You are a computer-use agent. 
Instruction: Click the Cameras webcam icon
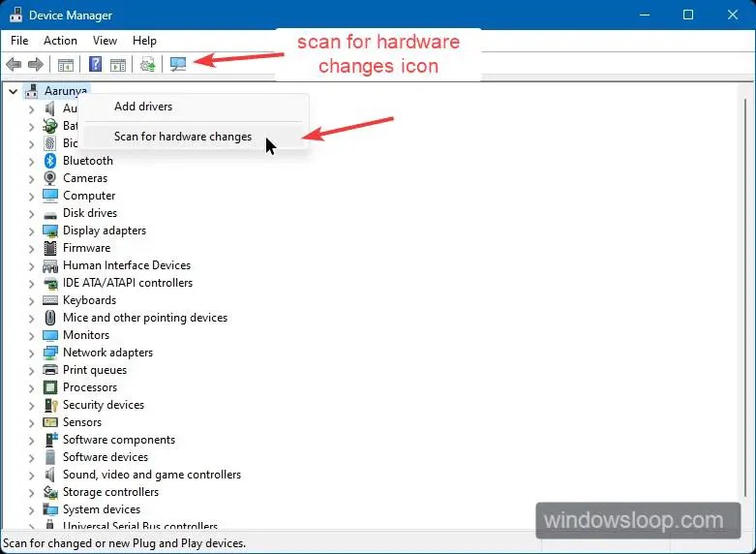(x=50, y=178)
